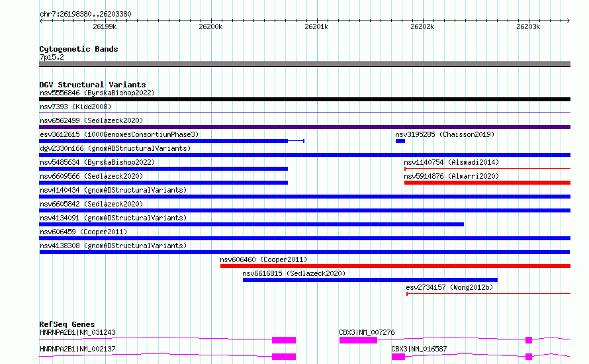This screenshot has height=364, width=589.
Task: Click the right arrow on the ruler
Action: click(568, 21)
